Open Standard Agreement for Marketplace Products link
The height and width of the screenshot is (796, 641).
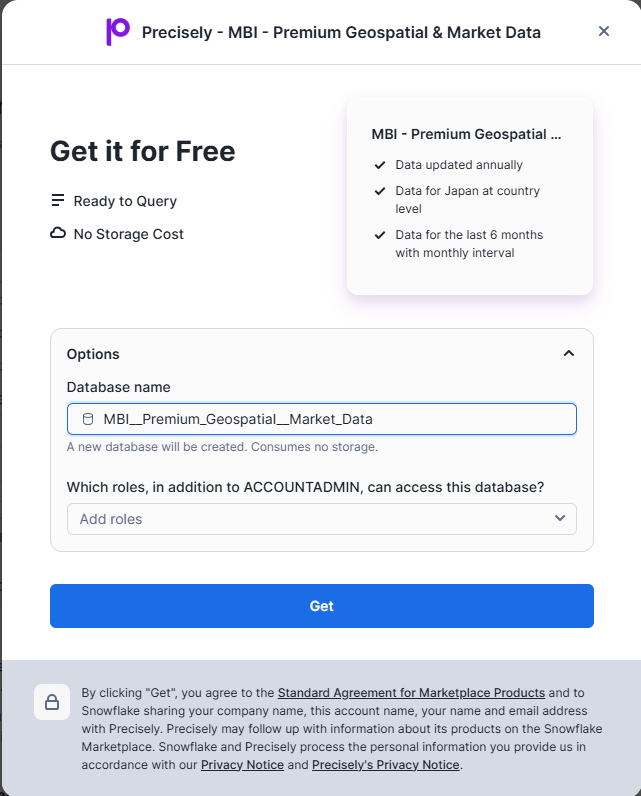tap(411, 692)
